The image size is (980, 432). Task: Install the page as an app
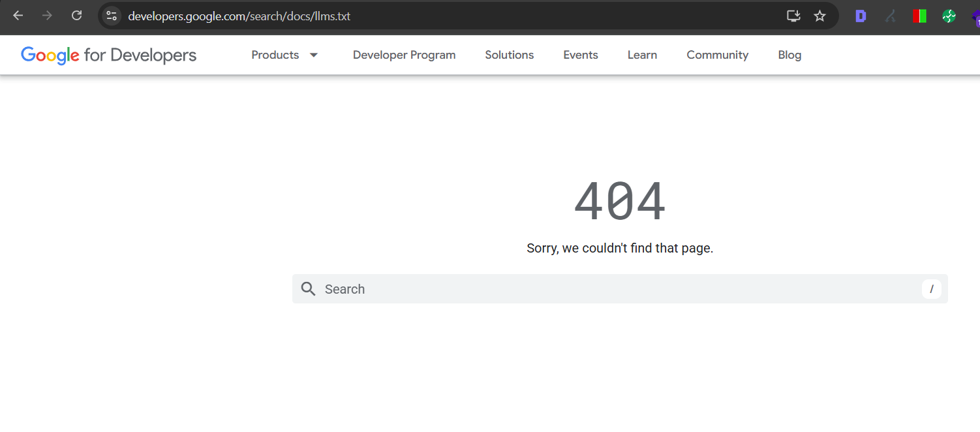coord(793,16)
